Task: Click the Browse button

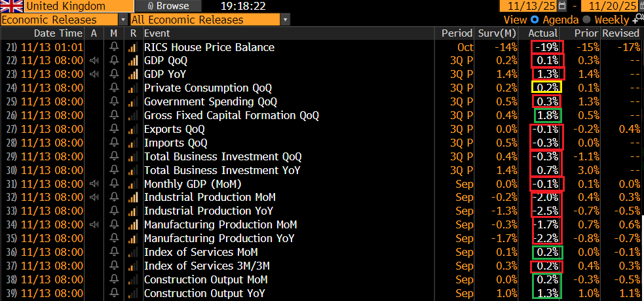Action: pyautogui.click(x=167, y=6)
